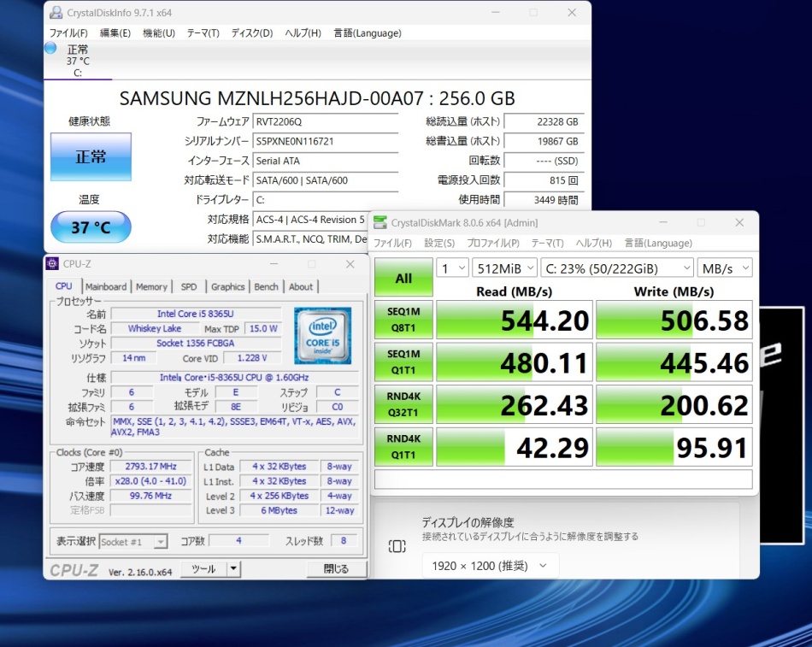The height and width of the screenshot is (647, 812).
Task: Click the 544.20 read result
Action: click(515, 320)
